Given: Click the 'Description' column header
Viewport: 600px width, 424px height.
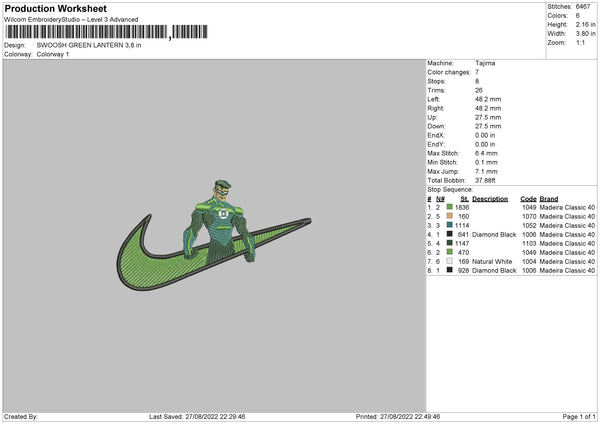Looking at the screenshot, I should (x=490, y=199).
